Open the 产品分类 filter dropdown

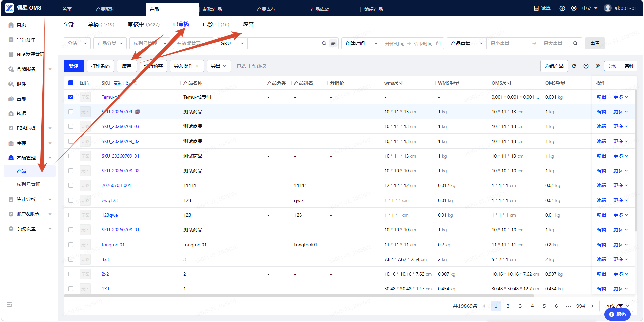pos(110,43)
